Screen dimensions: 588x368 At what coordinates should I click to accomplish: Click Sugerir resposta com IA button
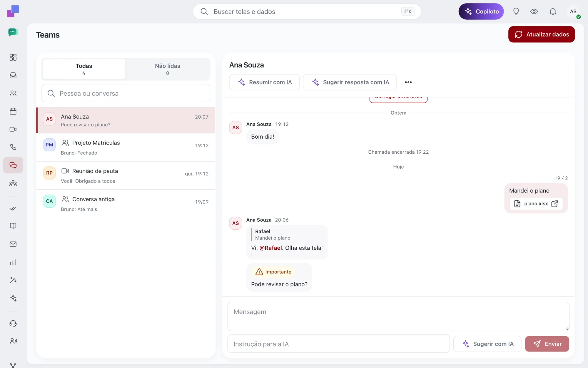click(350, 82)
